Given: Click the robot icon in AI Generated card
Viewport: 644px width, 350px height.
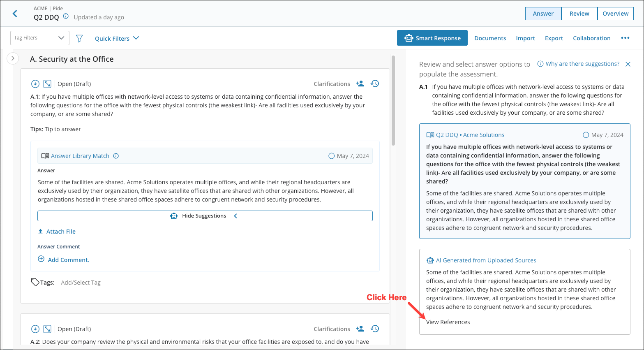Looking at the screenshot, I should tap(430, 260).
